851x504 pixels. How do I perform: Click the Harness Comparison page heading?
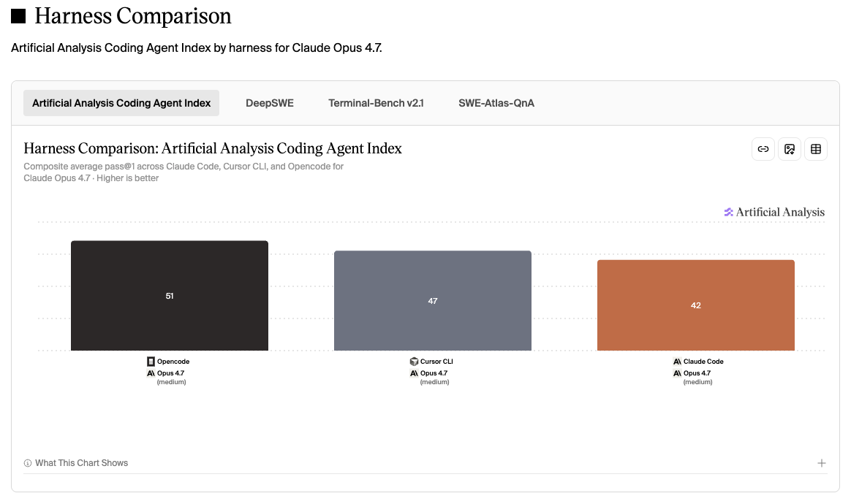[x=133, y=16]
